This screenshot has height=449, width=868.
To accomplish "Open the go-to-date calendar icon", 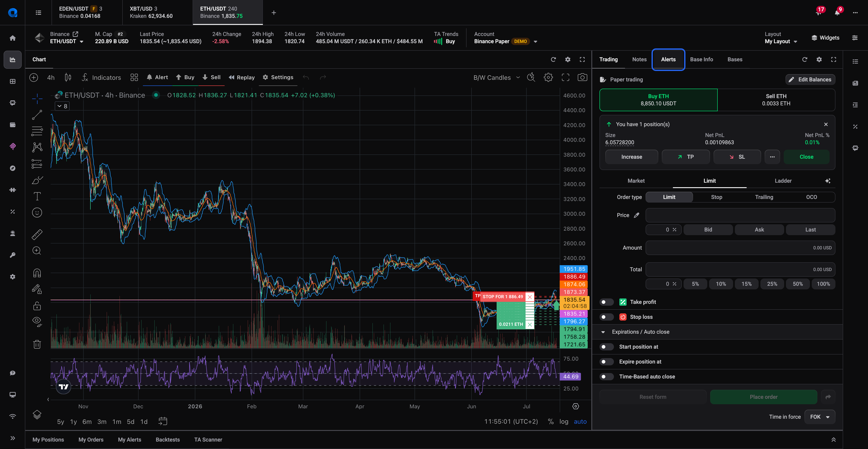I will (163, 421).
